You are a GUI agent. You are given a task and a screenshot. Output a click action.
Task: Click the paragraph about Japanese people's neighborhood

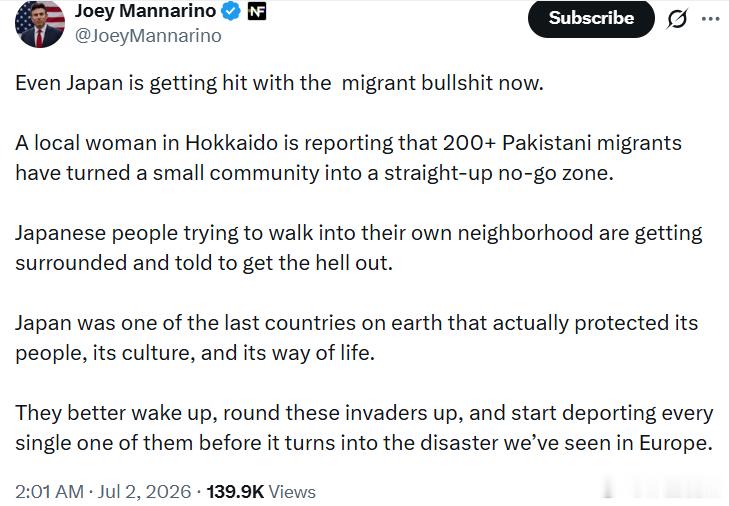click(358, 248)
